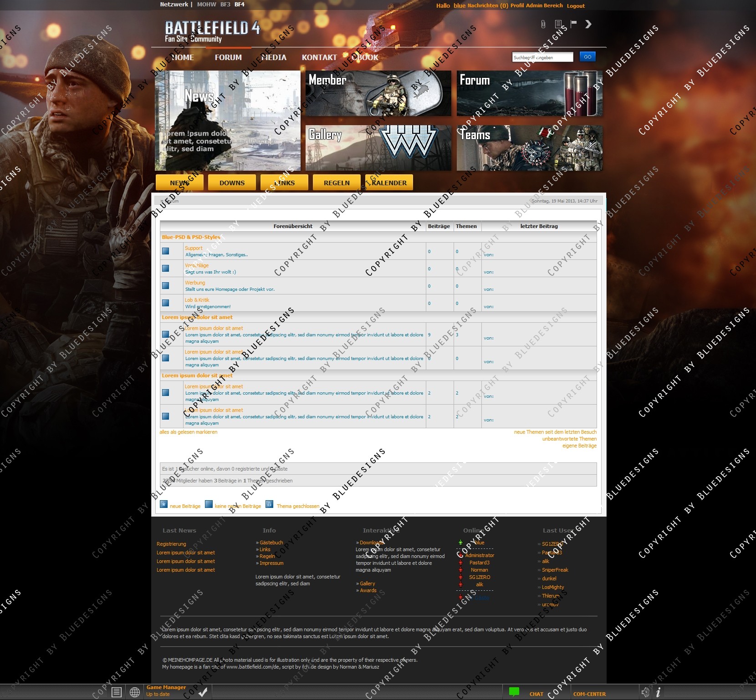Click the globe icon in the bottom bar
This screenshot has width=756, height=700.
[135, 692]
